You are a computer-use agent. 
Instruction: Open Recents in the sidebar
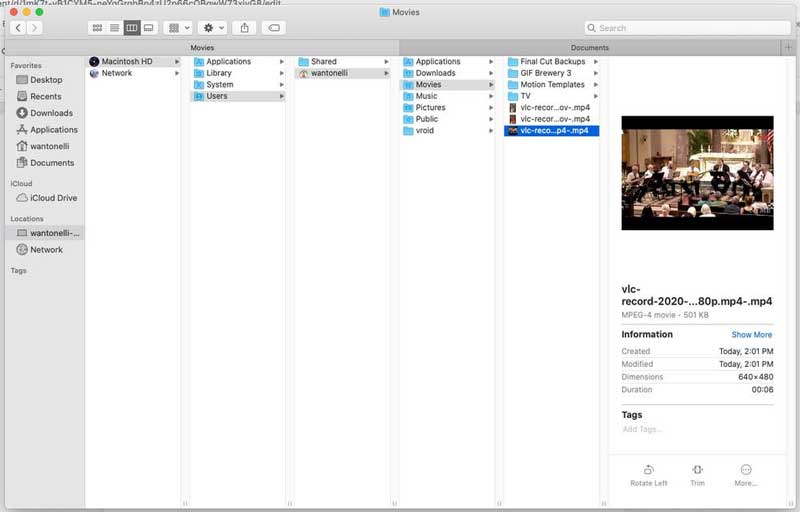tap(39, 96)
